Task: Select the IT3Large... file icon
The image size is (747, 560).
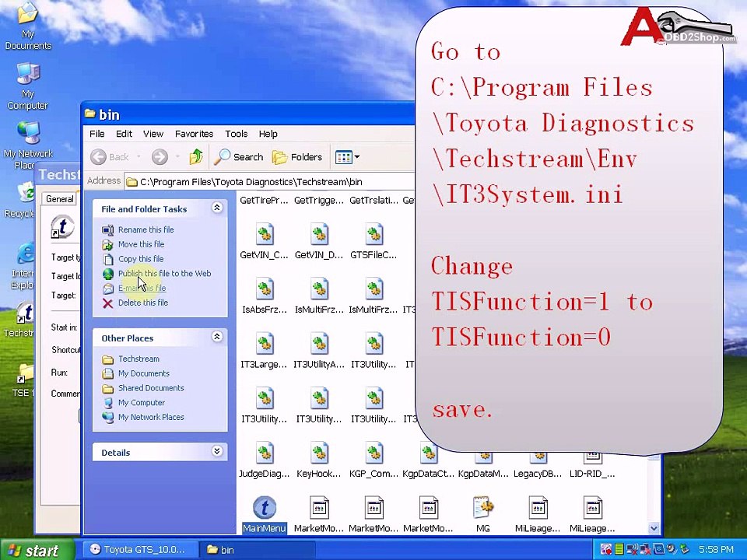Action: tap(265, 345)
